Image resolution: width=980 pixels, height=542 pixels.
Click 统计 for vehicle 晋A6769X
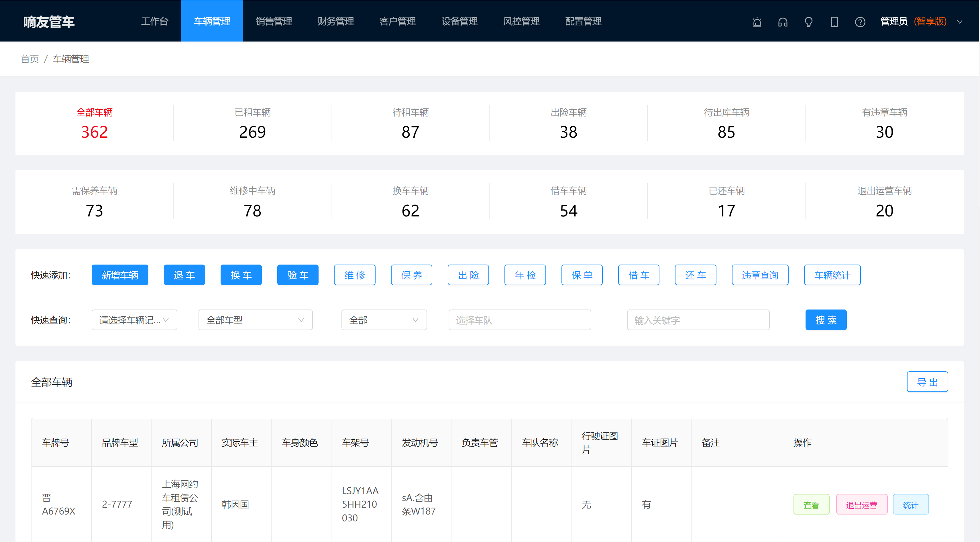pyautogui.click(x=911, y=504)
